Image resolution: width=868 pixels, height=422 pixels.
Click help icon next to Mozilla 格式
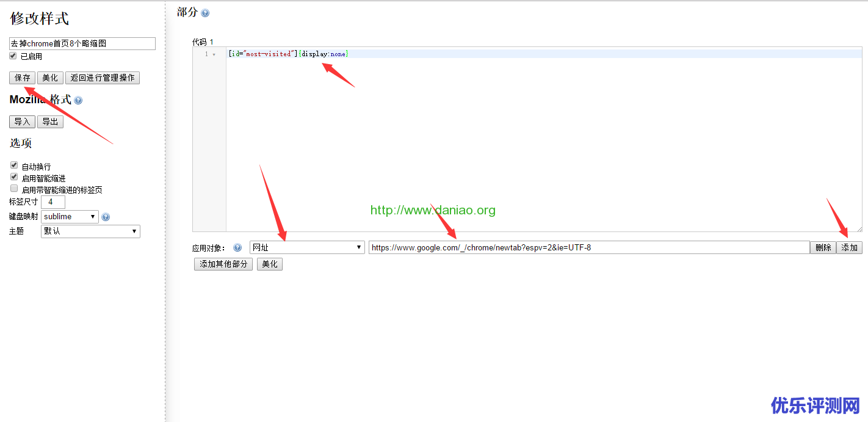click(x=78, y=100)
